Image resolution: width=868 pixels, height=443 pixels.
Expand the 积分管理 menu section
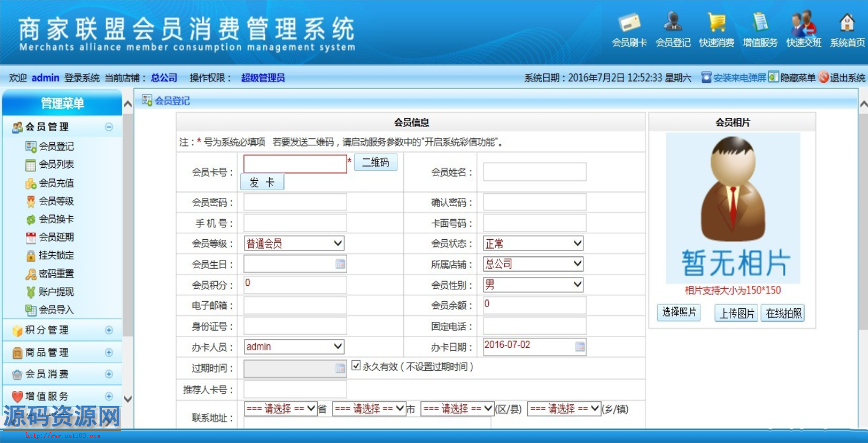(109, 330)
